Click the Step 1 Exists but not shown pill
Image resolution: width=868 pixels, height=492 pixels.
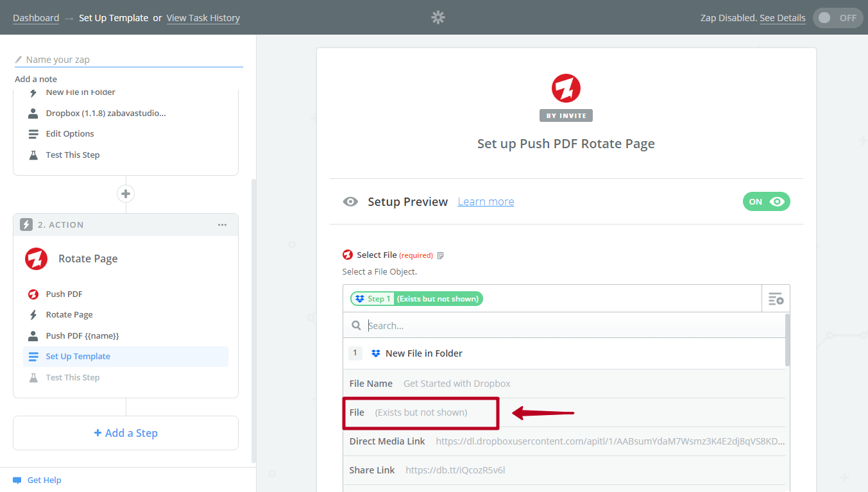pyautogui.click(x=416, y=299)
